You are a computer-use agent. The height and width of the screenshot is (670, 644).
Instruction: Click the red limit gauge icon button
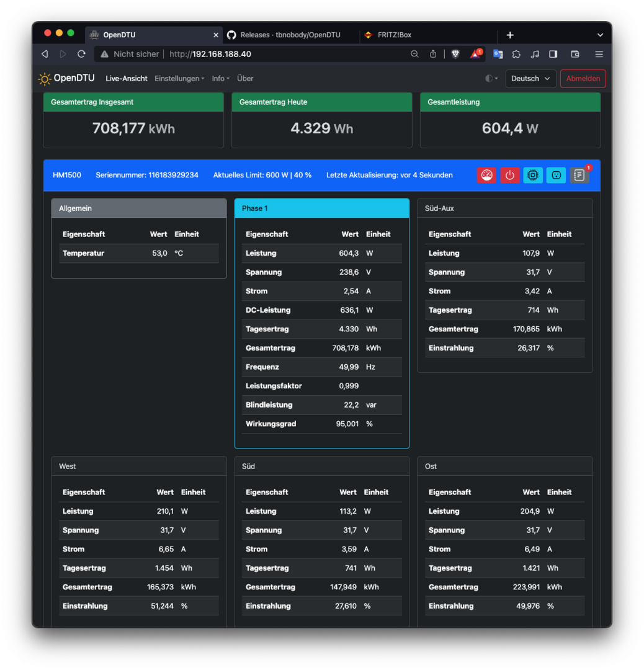point(486,175)
